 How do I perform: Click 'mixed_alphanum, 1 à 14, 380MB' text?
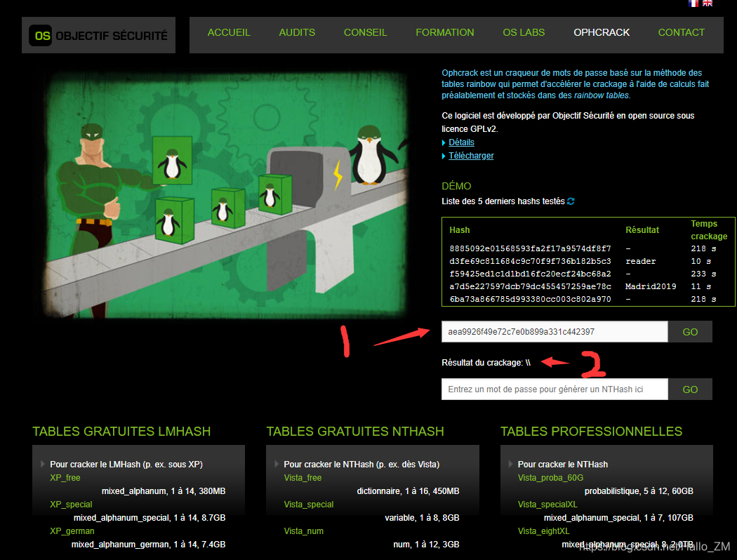[x=164, y=491]
